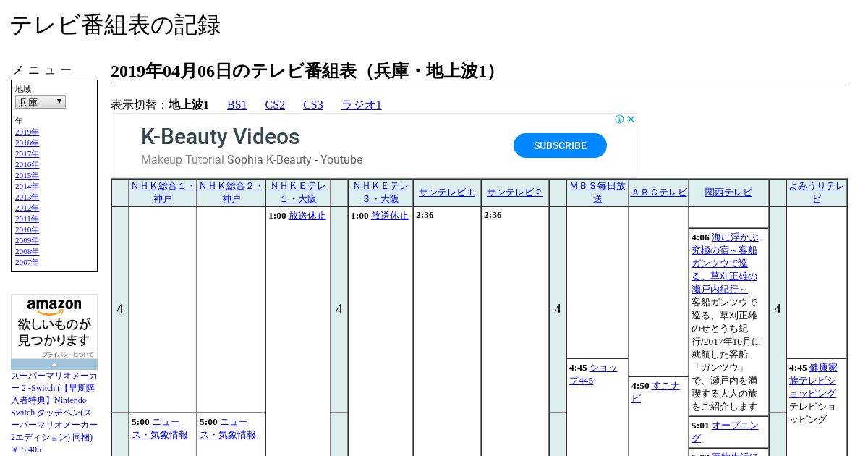This screenshot has height=456, width=868.
Task: Open the スーパーマリオメーカー２ product link
Action: [54, 407]
